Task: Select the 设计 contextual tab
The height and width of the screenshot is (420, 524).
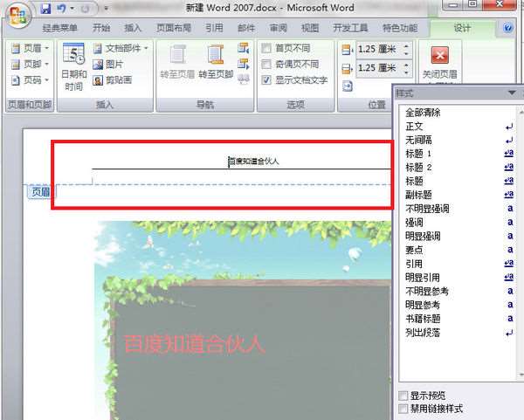Action: (462, 28)
